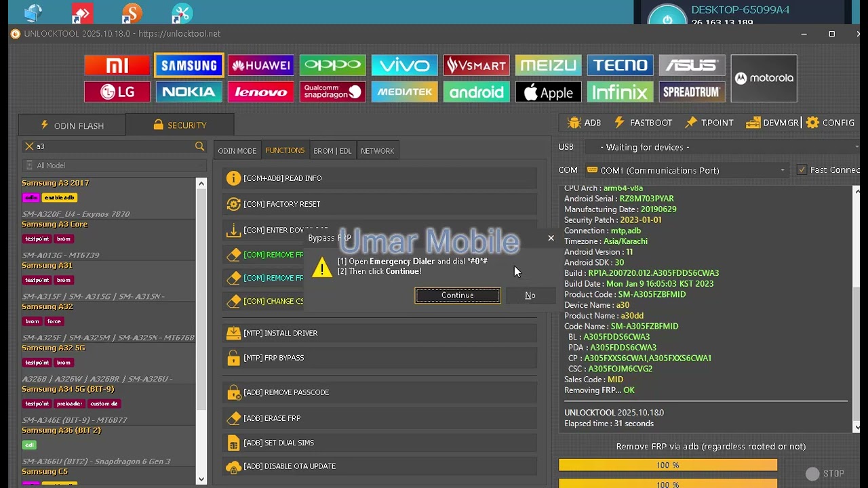
Task: Click the Android Serial log line
Action: tap(618, 199)
